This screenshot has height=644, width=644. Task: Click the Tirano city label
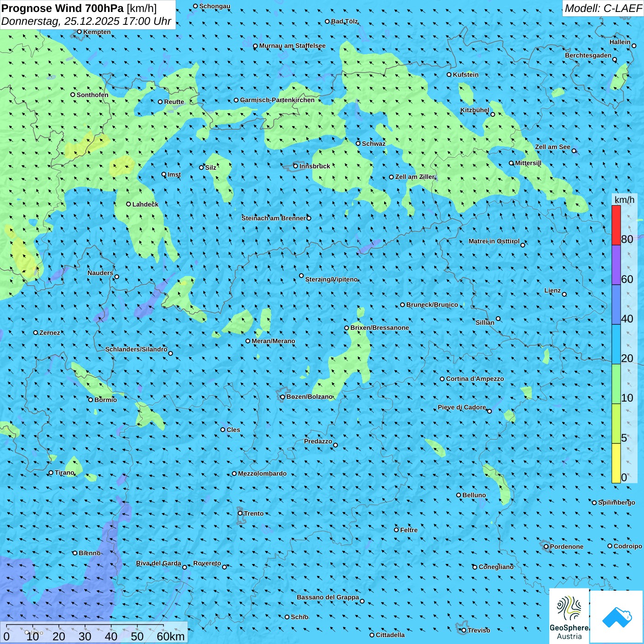click(x=64, y=472)
